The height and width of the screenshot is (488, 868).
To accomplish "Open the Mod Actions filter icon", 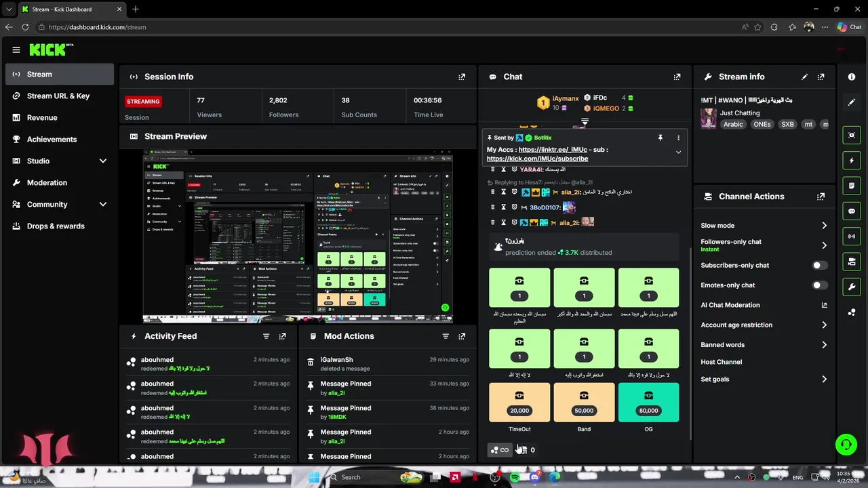I will coord(446,336).
